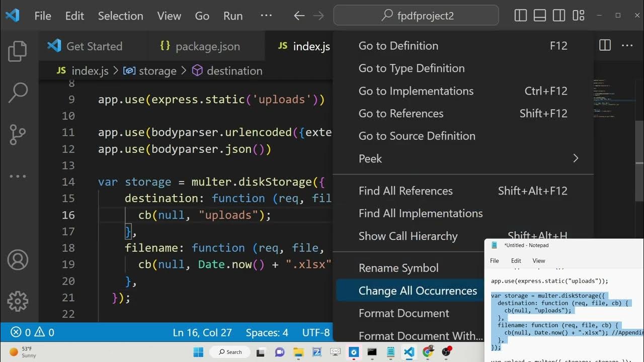Toggle the bottom panel layout button
The width and height of the screenshot is (644, 362).
click(x=540, y=16)
